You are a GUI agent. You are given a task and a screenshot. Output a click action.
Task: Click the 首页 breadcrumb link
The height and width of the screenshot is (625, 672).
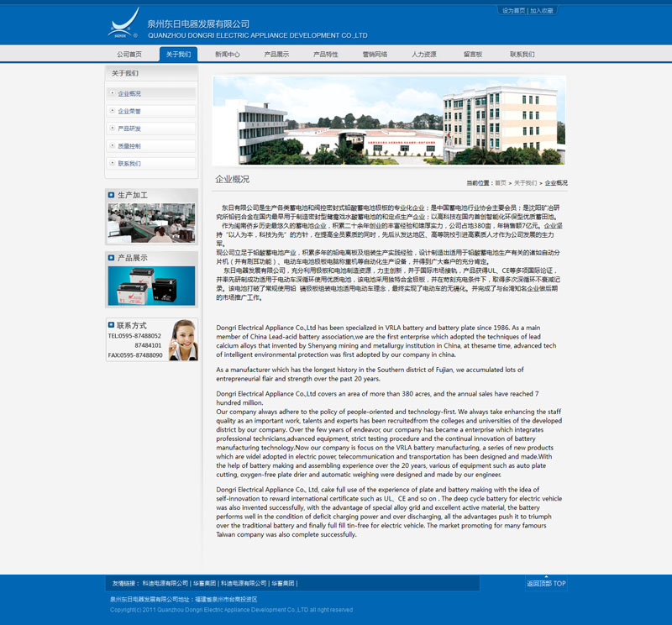[501, 183]
